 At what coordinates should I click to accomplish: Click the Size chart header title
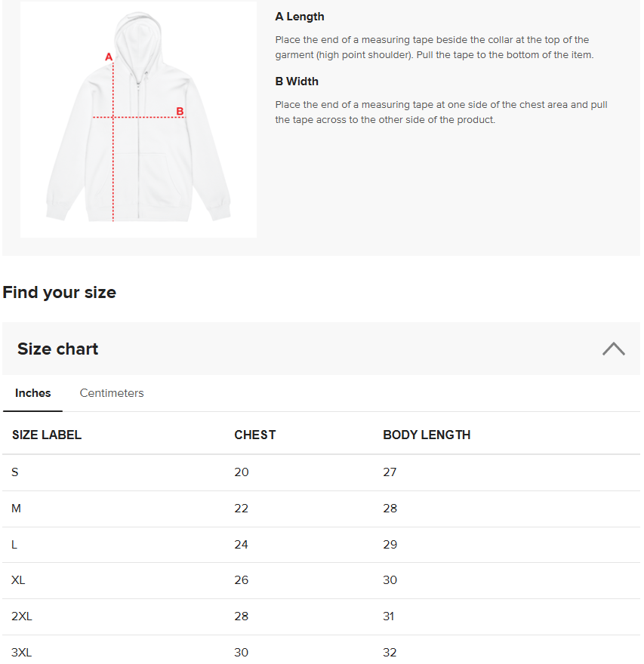(x=58, y=349)
